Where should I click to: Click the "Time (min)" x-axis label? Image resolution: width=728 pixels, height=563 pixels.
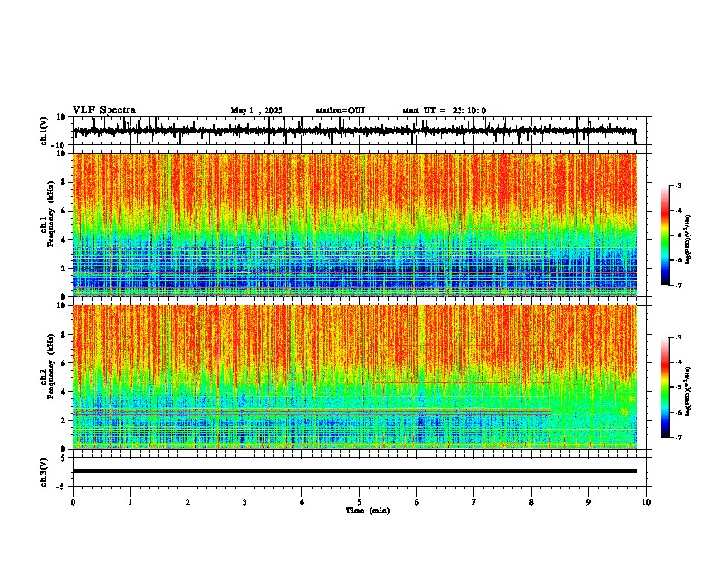click(368, 511)
